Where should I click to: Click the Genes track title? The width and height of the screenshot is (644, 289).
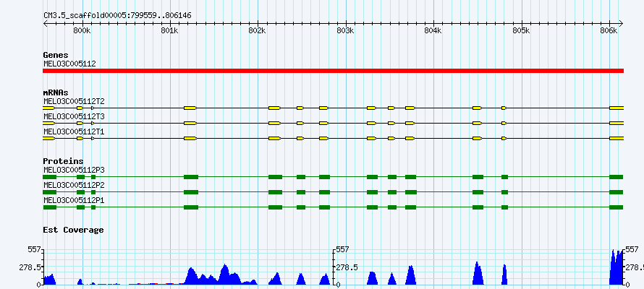coord(56,55)
